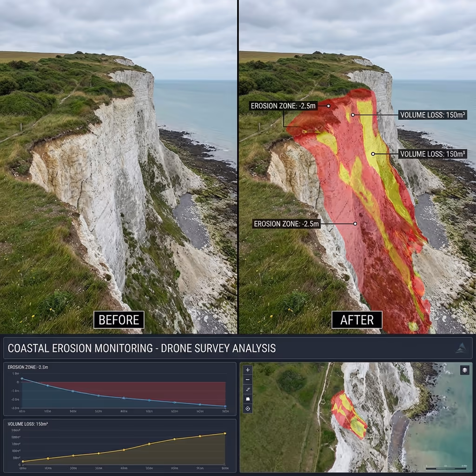
Task: Select the measure tool on the minimap
Action: click(248, 390)
